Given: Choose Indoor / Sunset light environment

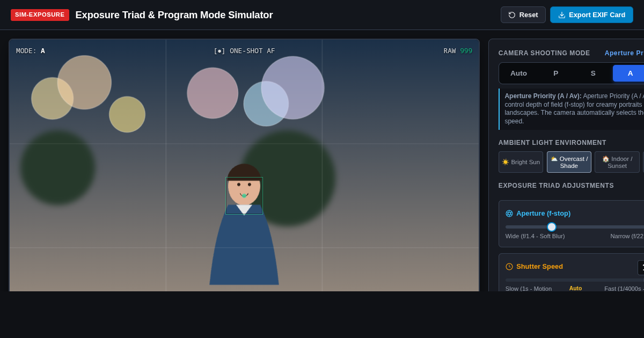Looking at the screenshot, I should [617, 162].
